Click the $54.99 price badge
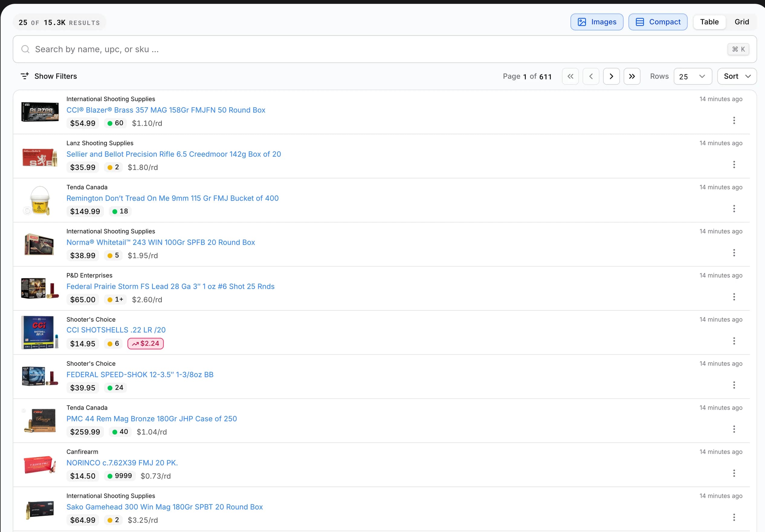The height and width of the screenshot is (532, 765). tap(82, 123)
